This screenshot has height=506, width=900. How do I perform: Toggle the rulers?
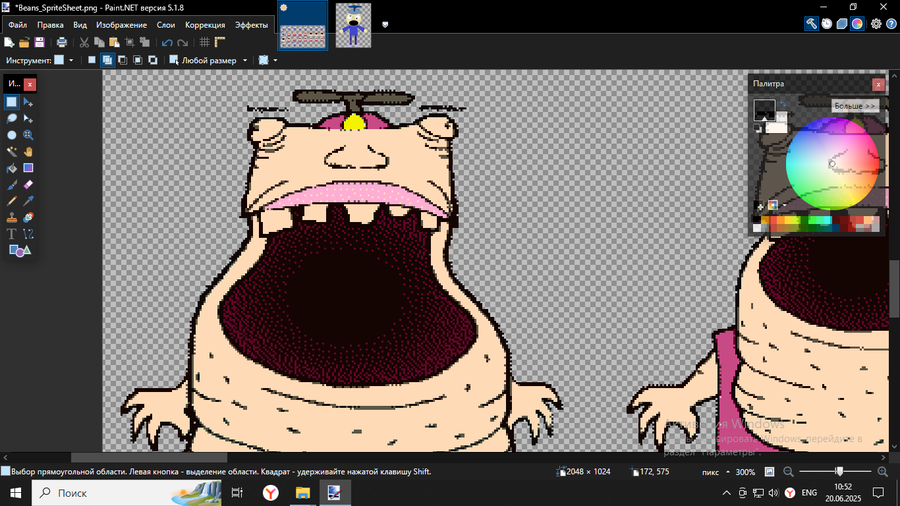point(220,42)
